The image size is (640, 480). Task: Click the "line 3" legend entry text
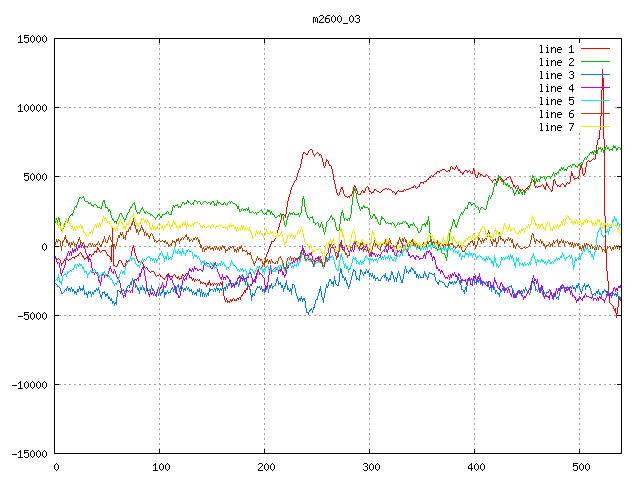point(556,75)
